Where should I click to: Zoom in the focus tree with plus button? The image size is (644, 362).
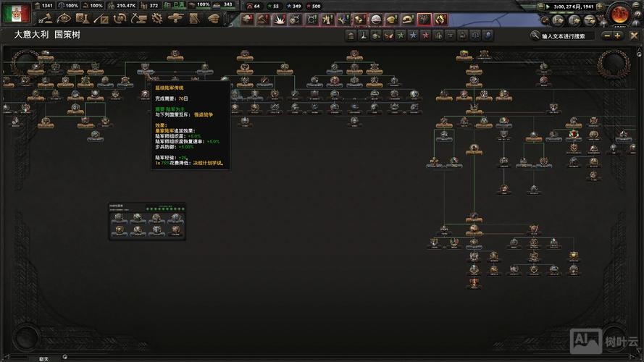coord(617,35)
